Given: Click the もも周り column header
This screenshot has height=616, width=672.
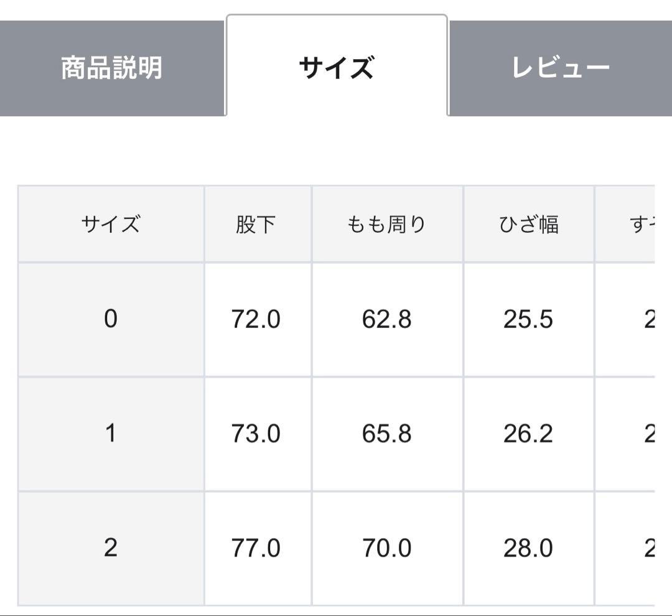Looking at the screenshot, I should click(x=386, y=224).
